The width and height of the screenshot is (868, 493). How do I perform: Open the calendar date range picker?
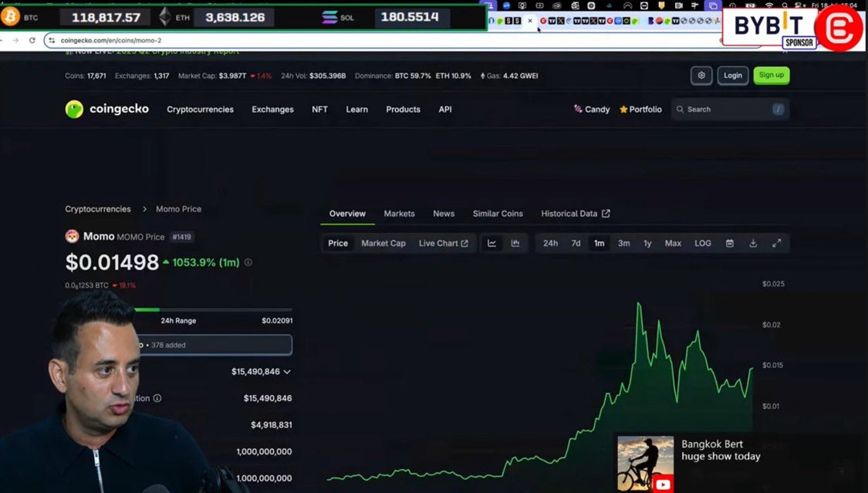point(730,243)
